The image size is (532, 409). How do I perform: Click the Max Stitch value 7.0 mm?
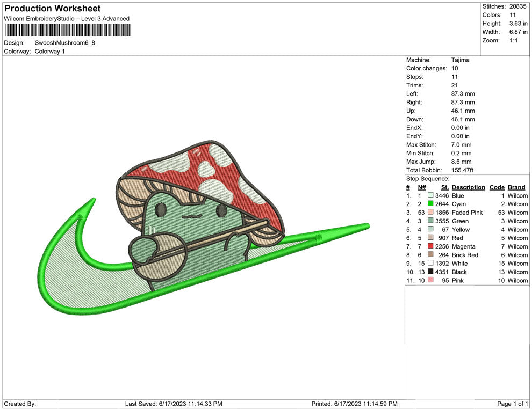[461, 145]
